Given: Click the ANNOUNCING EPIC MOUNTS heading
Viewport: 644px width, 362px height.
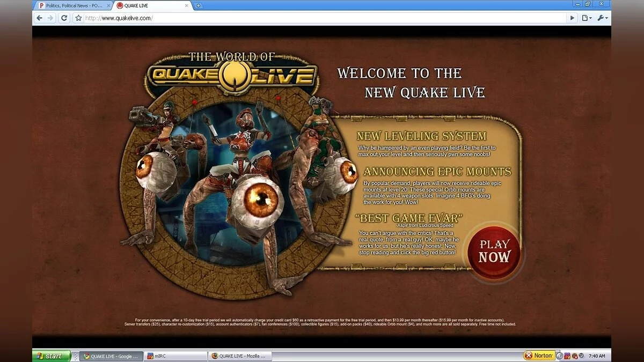Looking at the screenshot, I should (x=437, y=172).
